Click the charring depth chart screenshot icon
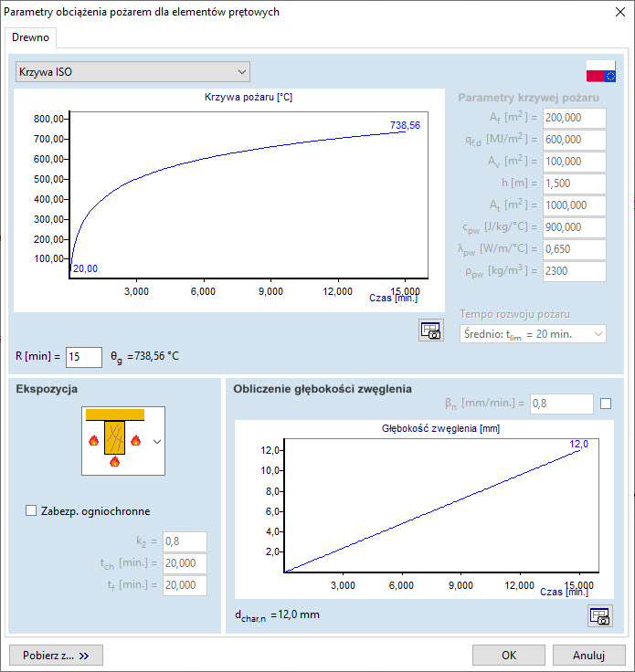Screen dimensions: 635x672 599,616
